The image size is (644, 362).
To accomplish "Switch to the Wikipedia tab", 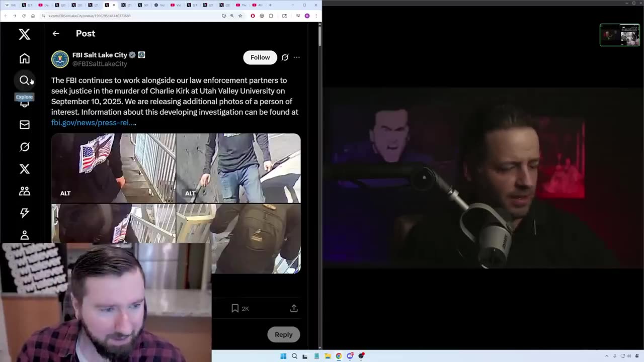I will (x=10, y=5).
